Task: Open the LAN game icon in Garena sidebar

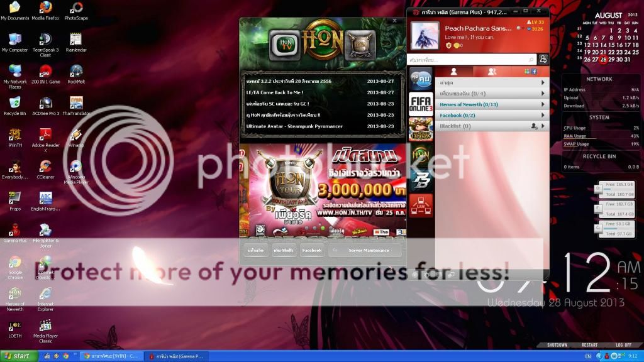Action: click(x=421, y=206)
